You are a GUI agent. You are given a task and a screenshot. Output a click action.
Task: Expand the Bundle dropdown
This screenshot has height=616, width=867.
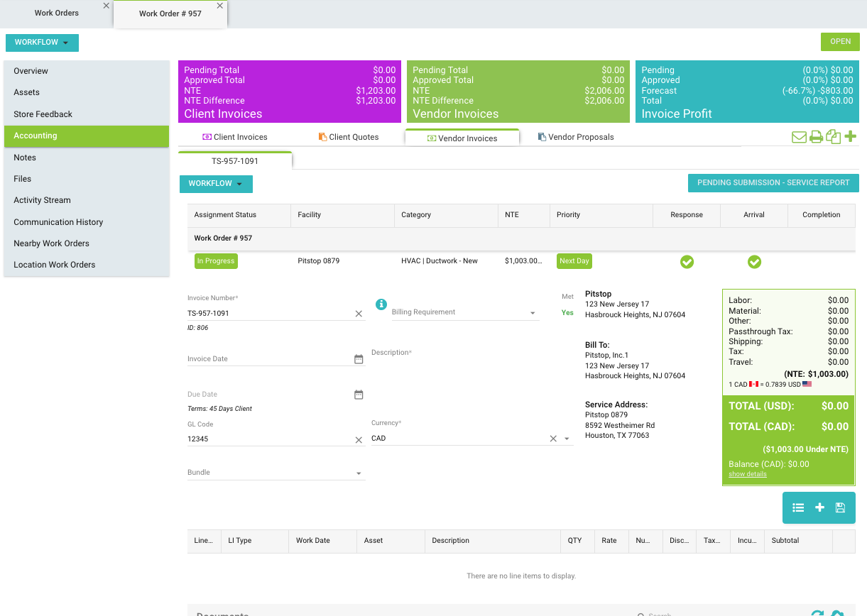(x=359, y=473)
